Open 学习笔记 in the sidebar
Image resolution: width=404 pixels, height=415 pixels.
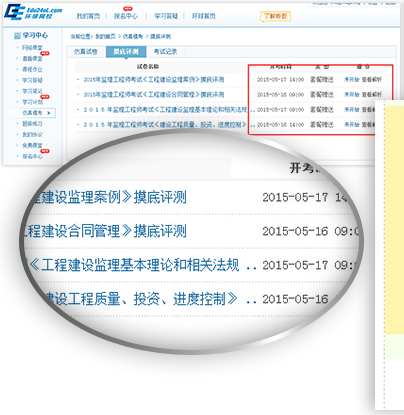32,91
